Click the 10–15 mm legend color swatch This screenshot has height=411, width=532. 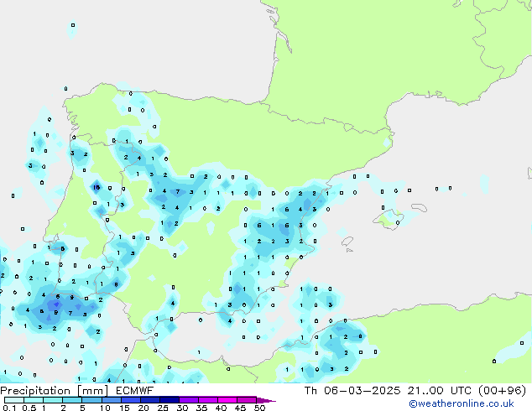111,400
